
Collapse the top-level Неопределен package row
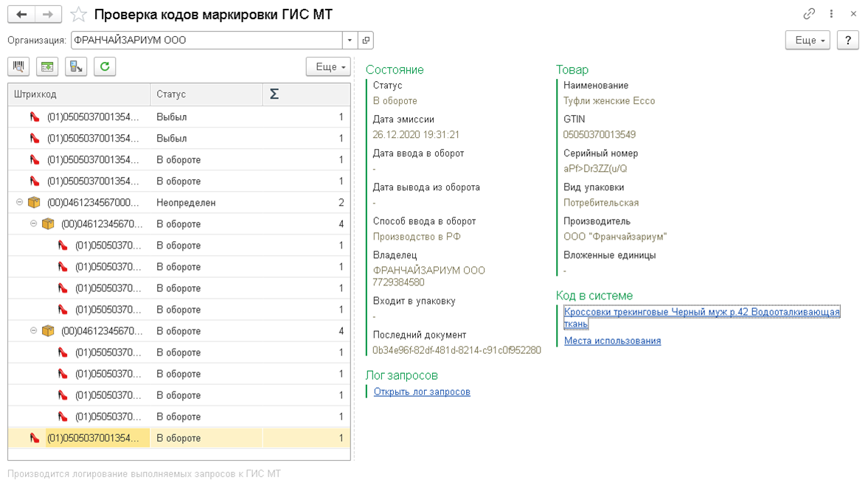coord(20,203)
